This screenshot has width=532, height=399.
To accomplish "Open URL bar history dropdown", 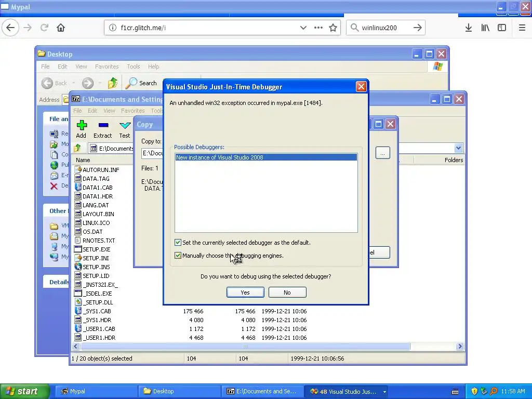I will click(303, 28).
